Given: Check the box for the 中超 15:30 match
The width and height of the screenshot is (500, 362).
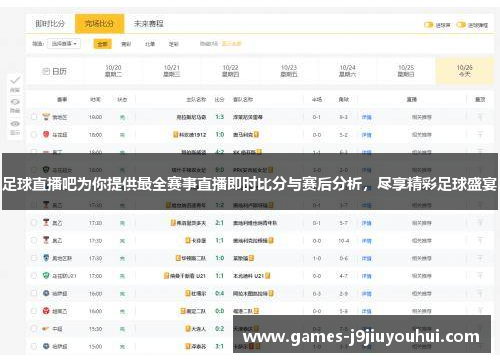Looking at the screenshot, I should tap(34, 329).
